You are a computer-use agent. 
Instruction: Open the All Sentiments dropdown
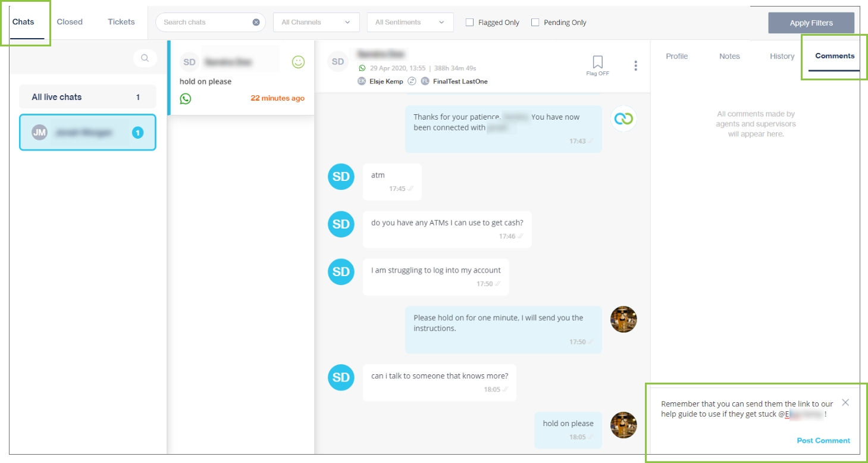410,23
